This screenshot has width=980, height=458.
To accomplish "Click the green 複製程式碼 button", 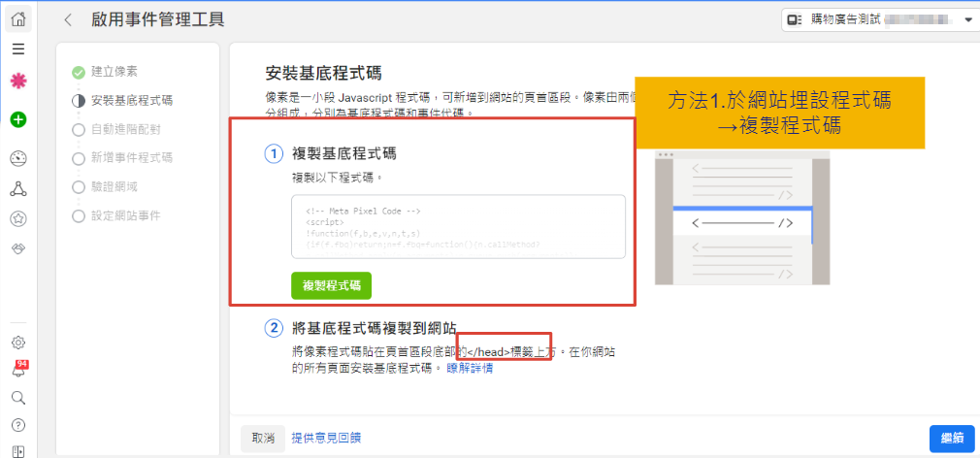I will pos(331,285).
